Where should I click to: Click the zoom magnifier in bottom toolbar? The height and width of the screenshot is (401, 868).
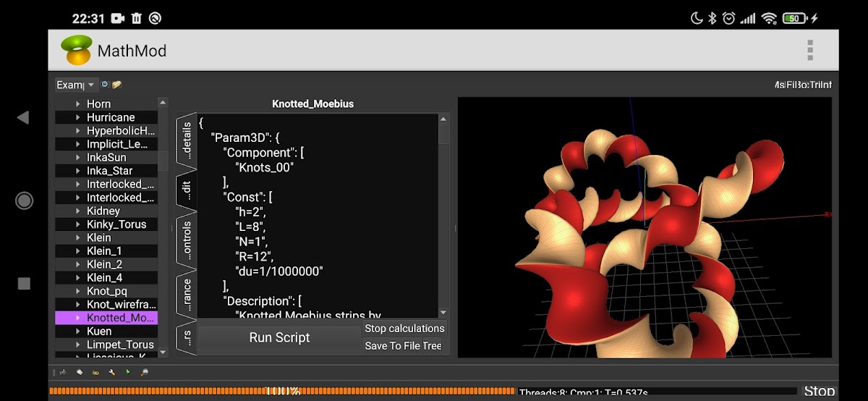tap(145, 372)
